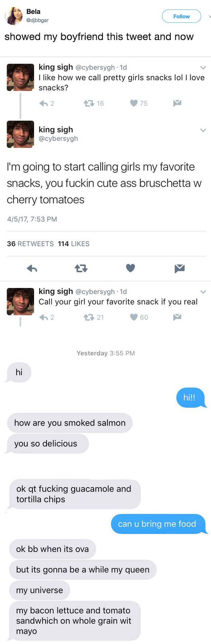Open Bela's profile avatar
The height and width of the screenshot is (644, 211).
coord(14,16)
